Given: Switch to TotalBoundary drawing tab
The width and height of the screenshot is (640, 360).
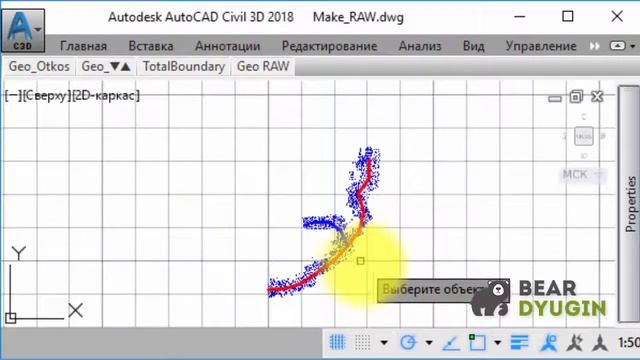Looking at the screenshot, I should click(x=184, y=67).
